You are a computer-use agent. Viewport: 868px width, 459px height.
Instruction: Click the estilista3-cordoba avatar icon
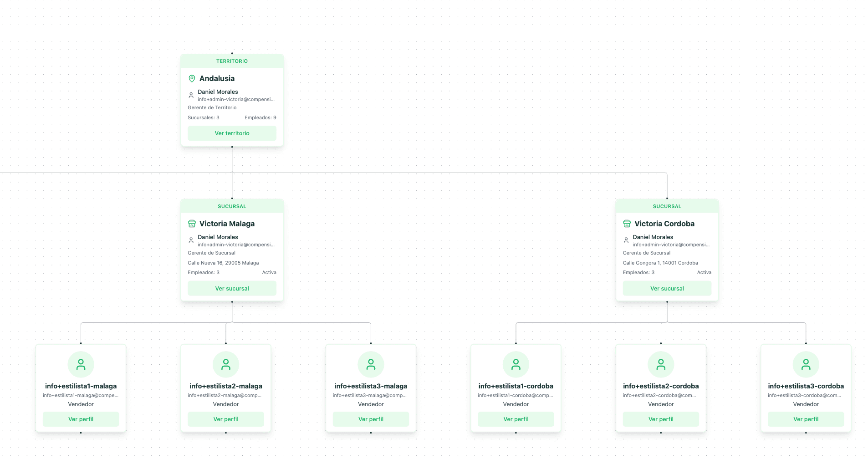click(x=806, y=364)
